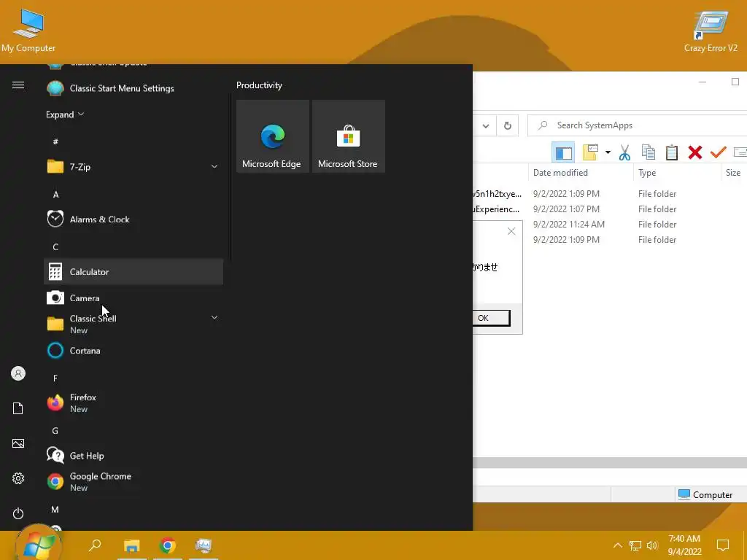Expand the 7-Zip folder chevron
This screenshot has width=747, height=560.
[x=214, y=166]
